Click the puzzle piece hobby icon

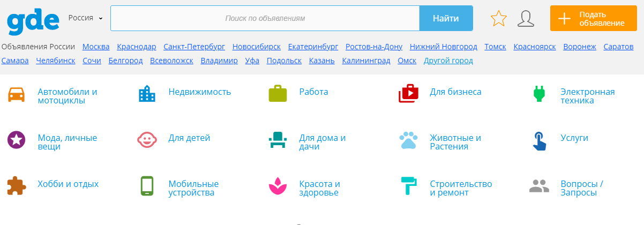pyautogui.click(x=17, y=186)
